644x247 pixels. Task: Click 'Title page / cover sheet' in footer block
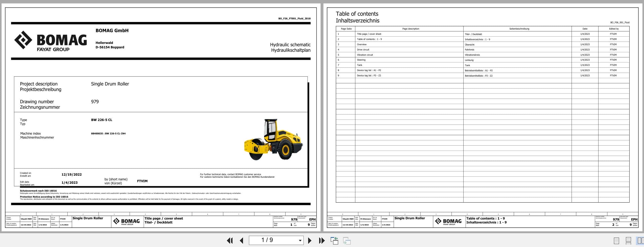pyautogui.click(x=164, y=219)
